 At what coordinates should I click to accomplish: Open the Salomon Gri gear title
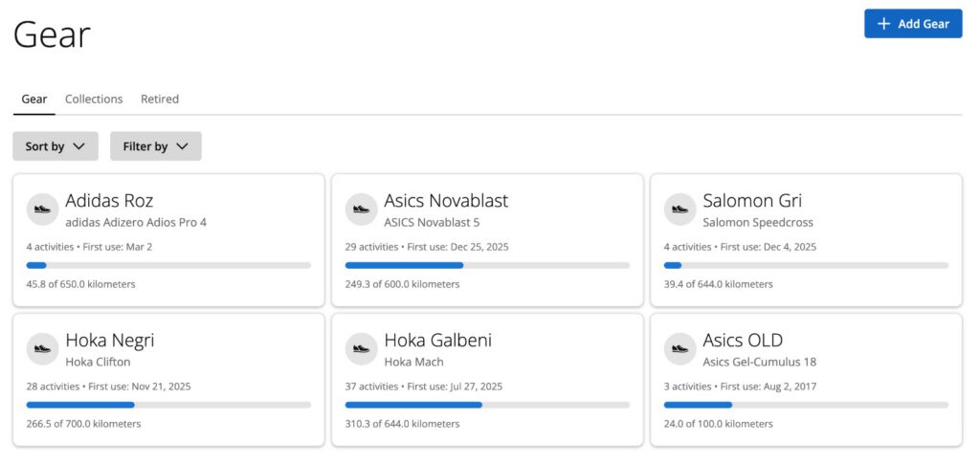752,201
